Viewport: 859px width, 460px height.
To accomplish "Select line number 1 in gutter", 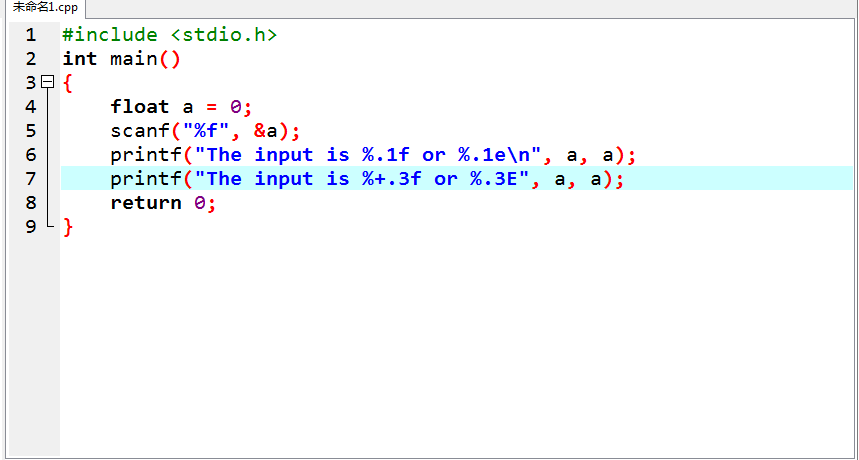I will point(31,35).
